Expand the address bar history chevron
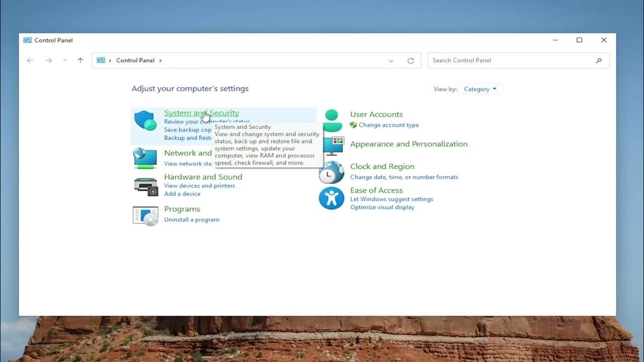 [x=391, y=61]
